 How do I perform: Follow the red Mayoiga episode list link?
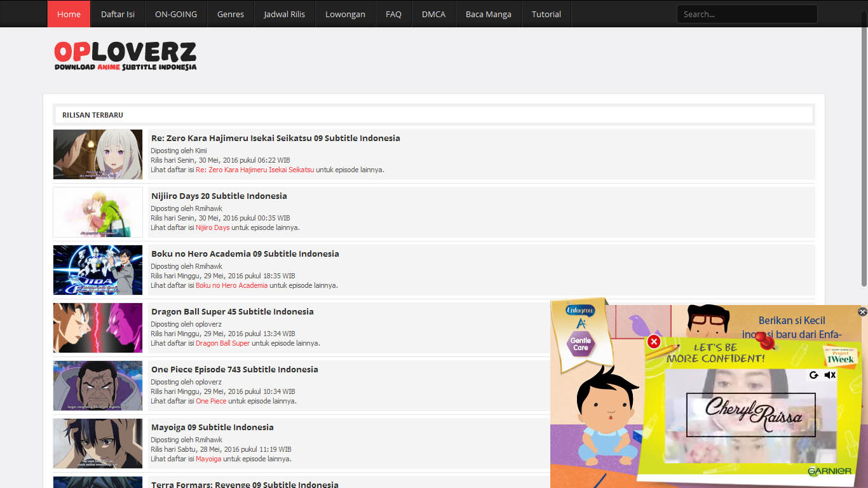[208, 459]
